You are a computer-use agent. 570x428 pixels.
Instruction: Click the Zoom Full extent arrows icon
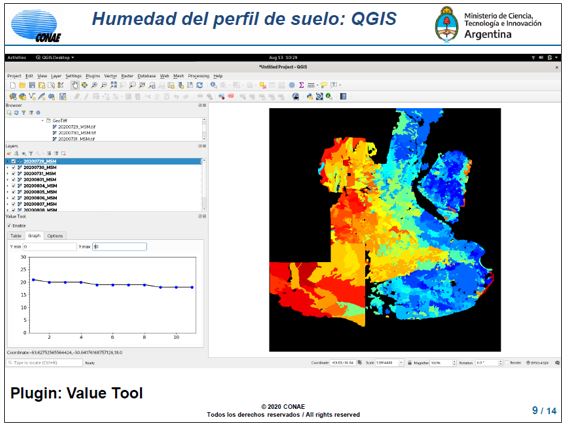[114, 85]
